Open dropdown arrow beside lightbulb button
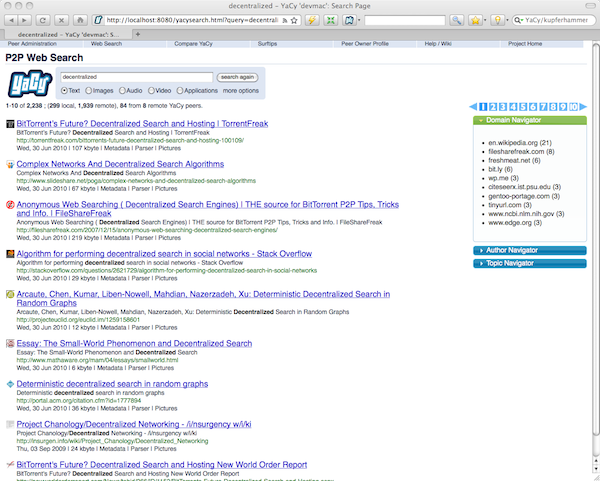The width and height of the screenshot is (600, 481). point(507,20)
